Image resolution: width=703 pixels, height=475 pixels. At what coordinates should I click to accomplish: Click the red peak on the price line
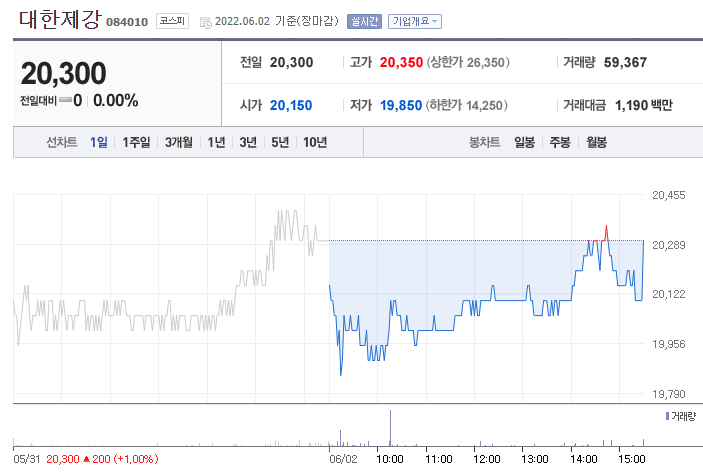(607, 233)
